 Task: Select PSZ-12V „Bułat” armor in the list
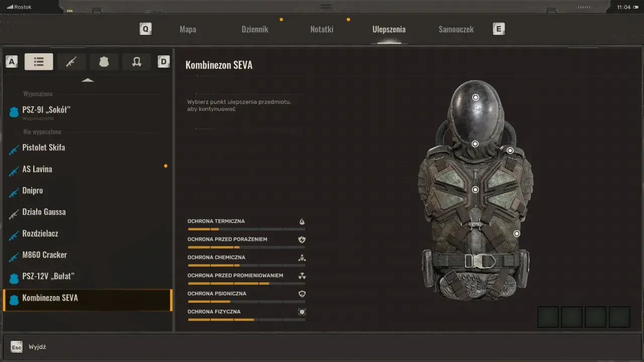tap(88, 277)
